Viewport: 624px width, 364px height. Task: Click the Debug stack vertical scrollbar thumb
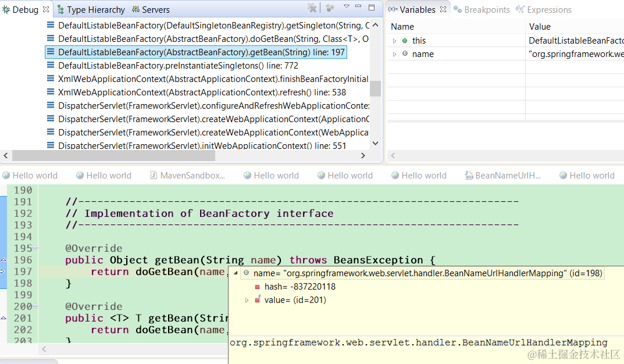tap(375, 88)
